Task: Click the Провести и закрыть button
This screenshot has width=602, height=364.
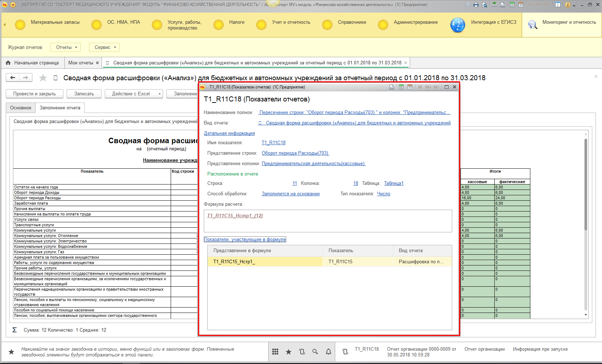Action: [35, 94]
